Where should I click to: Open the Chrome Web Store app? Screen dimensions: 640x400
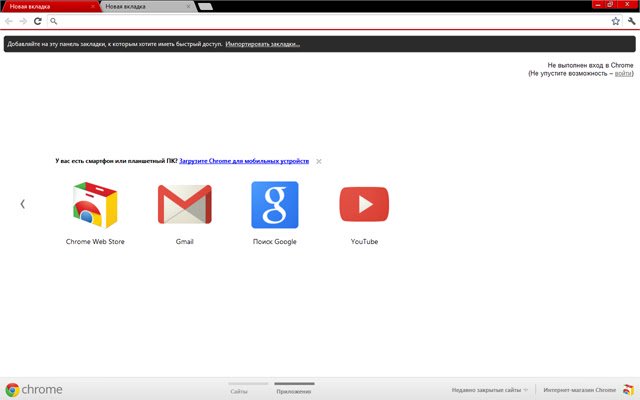coord(95,205)
